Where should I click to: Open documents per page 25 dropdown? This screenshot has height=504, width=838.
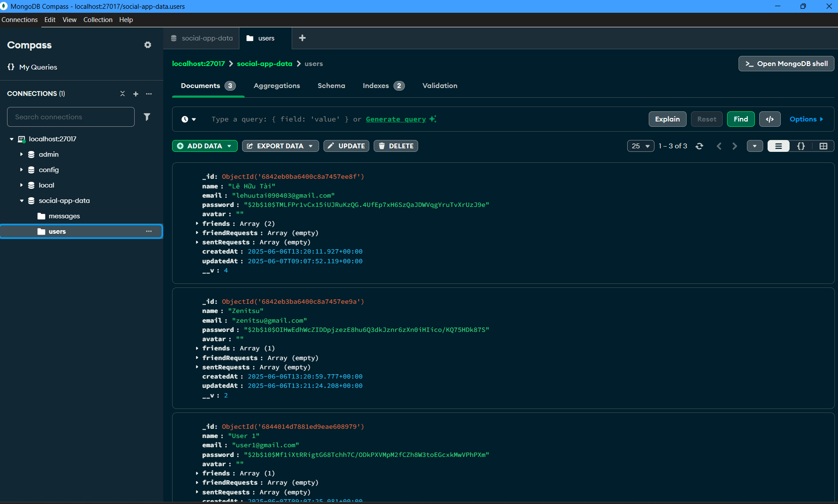pyautogui.click(x=641, y=146)
